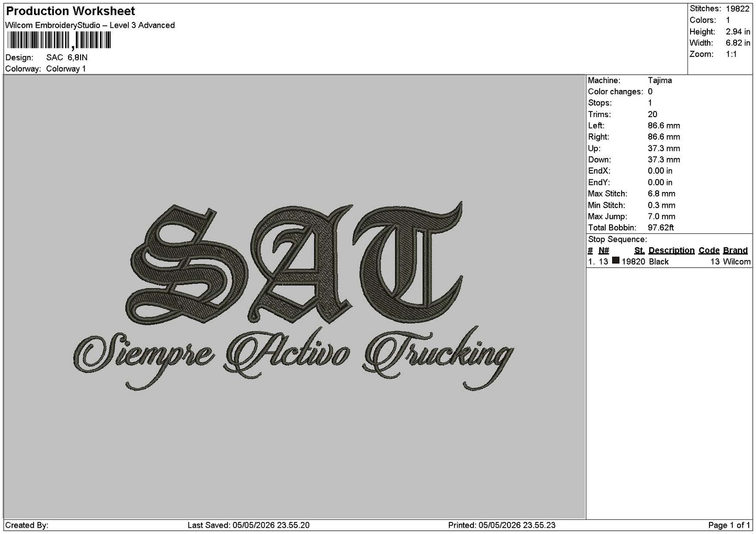
Task: Click the height value '2.94 in'
Action: (738, 32)
